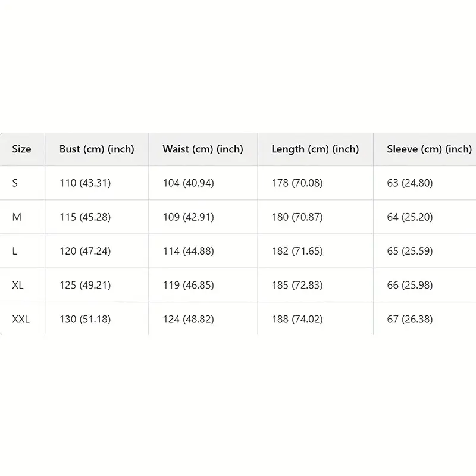Click the Size column header

click(x=21, y=149)
